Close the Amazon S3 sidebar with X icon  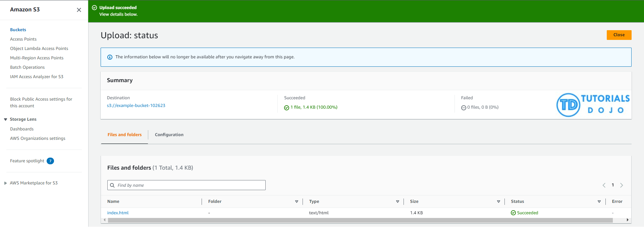click(x=79, y=10)
